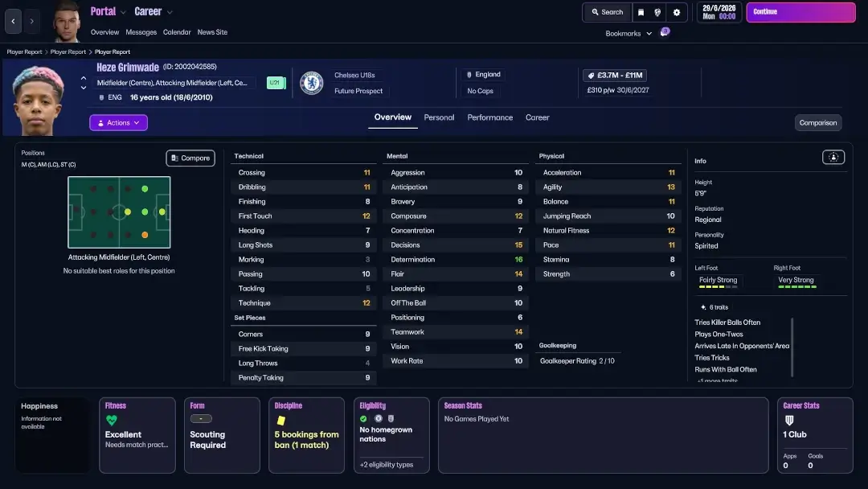Switch to the Career tab
868x489 pixels.
[x=537, y=117]
